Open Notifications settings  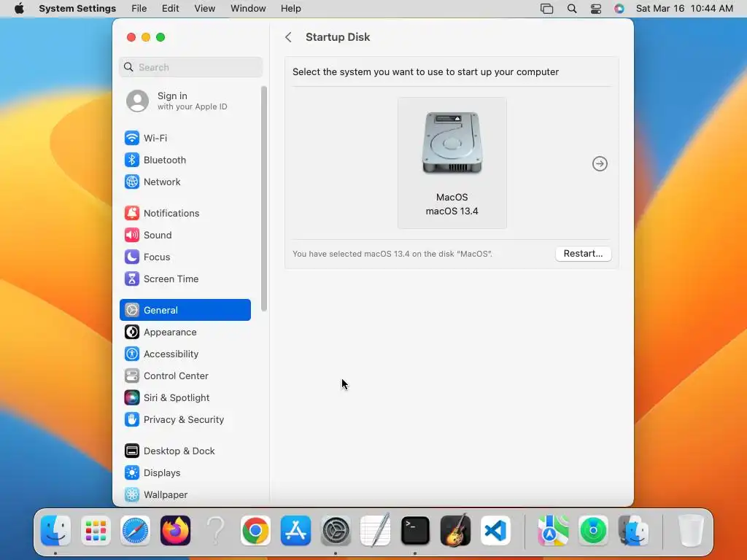[x=185, y=214]
